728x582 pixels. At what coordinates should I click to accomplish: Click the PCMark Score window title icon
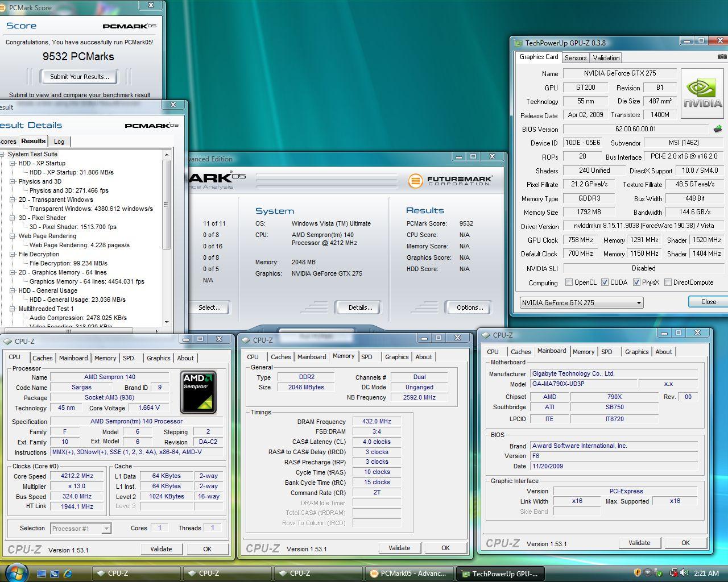click(3, 8)
